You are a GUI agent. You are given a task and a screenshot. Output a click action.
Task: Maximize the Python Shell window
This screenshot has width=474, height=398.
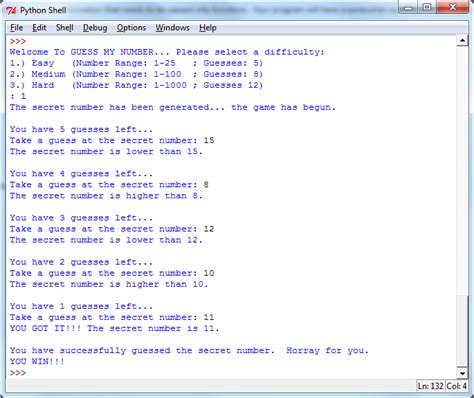coord(427,7)
